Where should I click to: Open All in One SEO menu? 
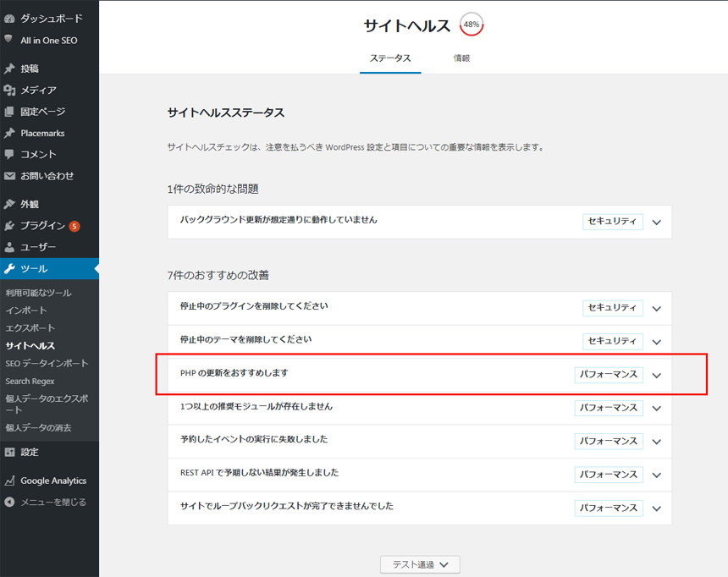point(49,41)
